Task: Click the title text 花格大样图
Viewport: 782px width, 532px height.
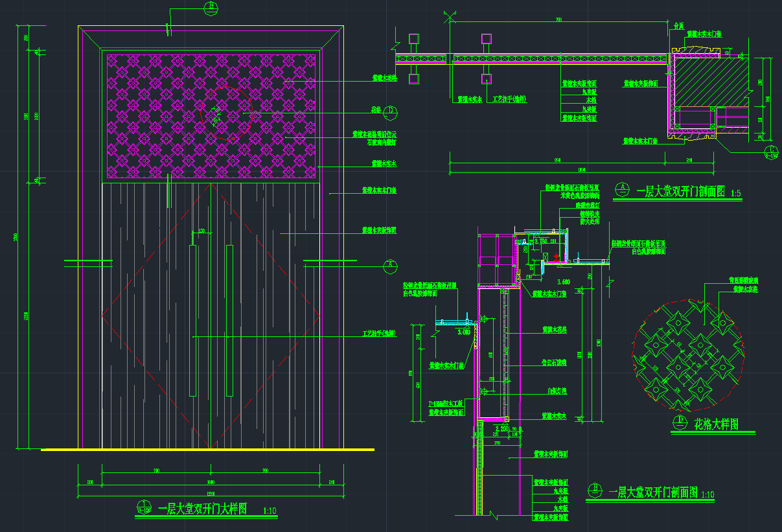Action: coord(716,425)
